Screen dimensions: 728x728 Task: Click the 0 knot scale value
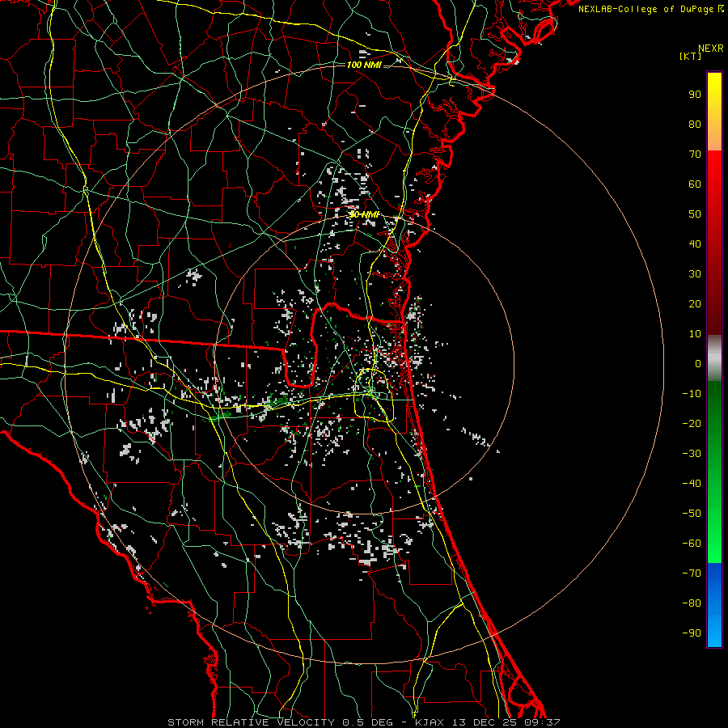pyautogui.click(x=698, y=363)
